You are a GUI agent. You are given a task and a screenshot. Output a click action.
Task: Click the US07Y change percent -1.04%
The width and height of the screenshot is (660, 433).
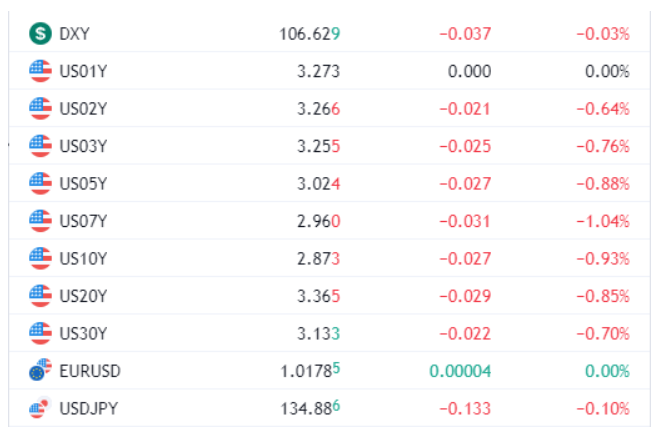coord(603,221)
